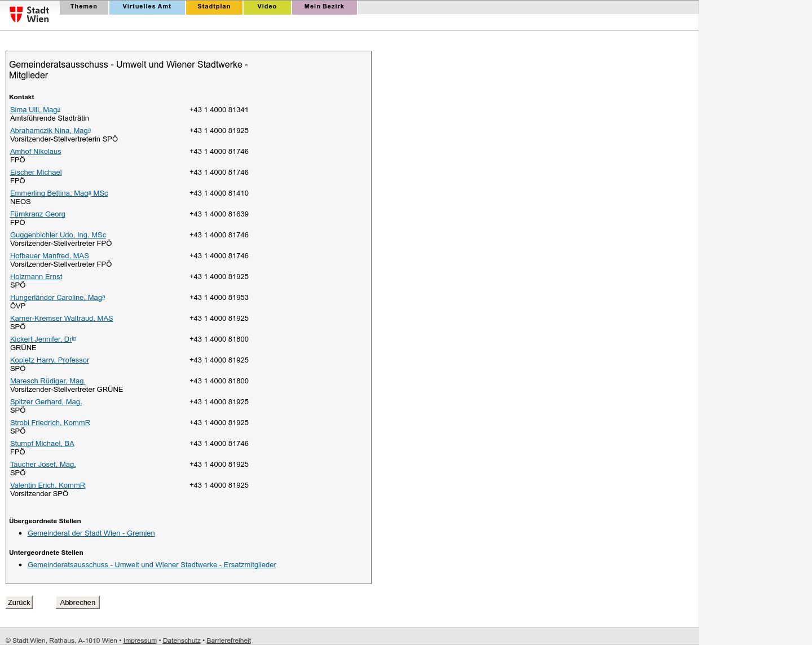Click the 'NEOS' party label
The image size is (812, 645).
click(x=20, y=202)
